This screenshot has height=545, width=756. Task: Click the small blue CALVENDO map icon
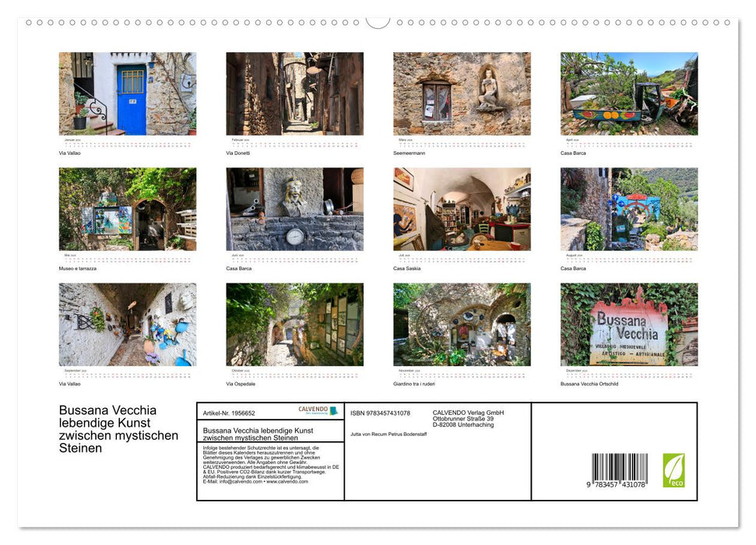335,411
